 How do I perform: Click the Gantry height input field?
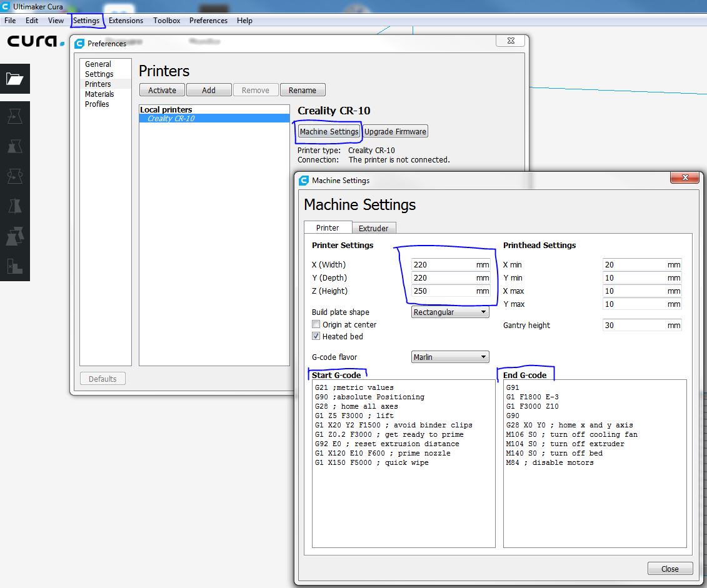click(641, 325)
